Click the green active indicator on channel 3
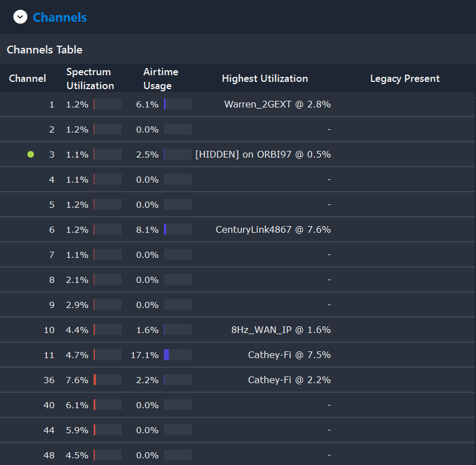Screen dimensions: 476x465 pos(31,154)
